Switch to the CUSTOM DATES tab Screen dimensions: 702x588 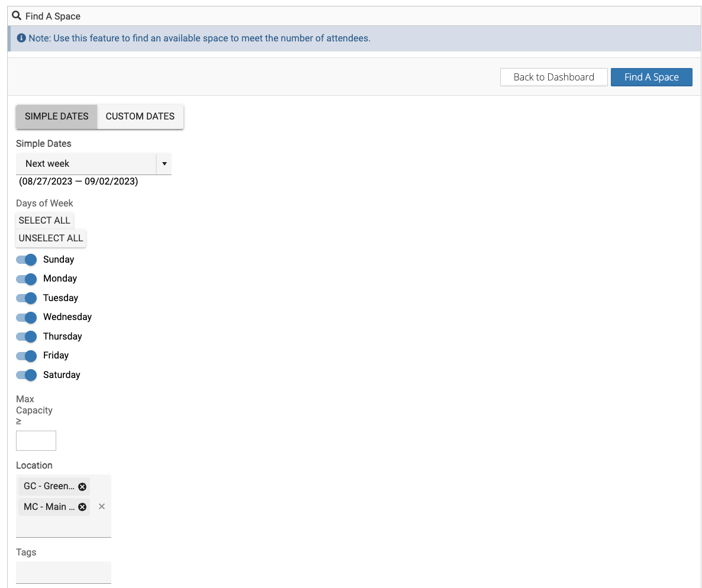coord(140,117)
